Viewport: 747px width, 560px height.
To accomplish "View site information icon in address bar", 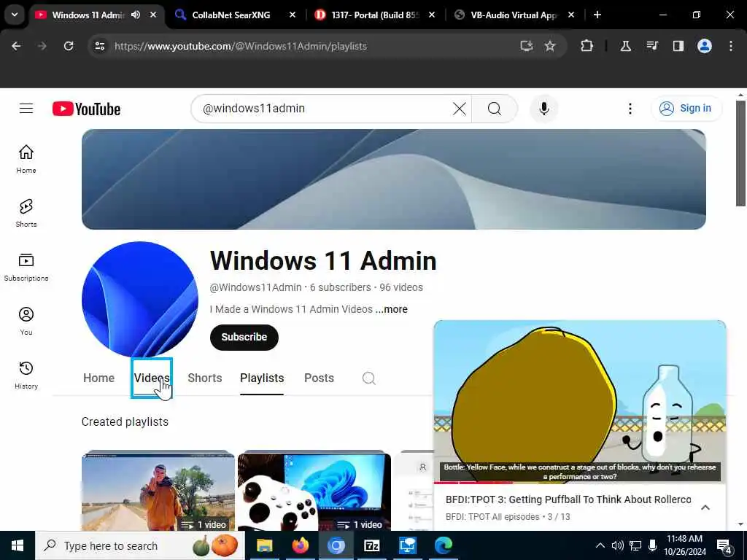I will tap(99, 46).
